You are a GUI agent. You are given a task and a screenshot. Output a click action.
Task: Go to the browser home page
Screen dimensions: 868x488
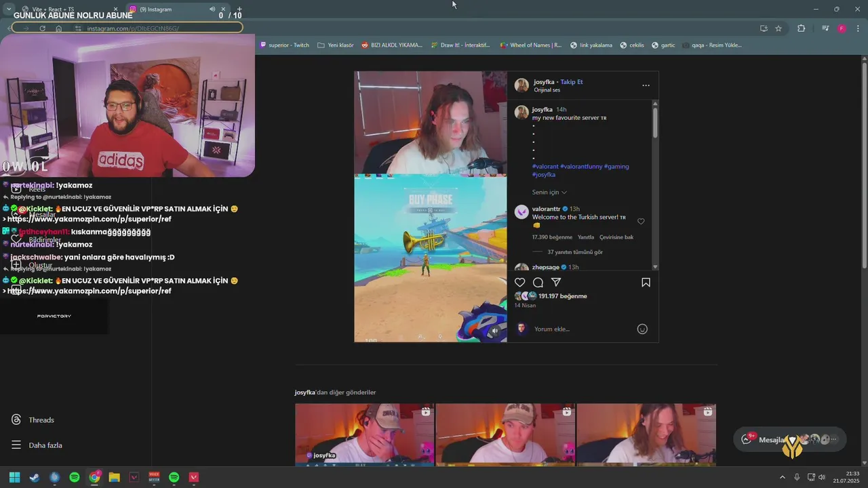[x=59, y=28]
